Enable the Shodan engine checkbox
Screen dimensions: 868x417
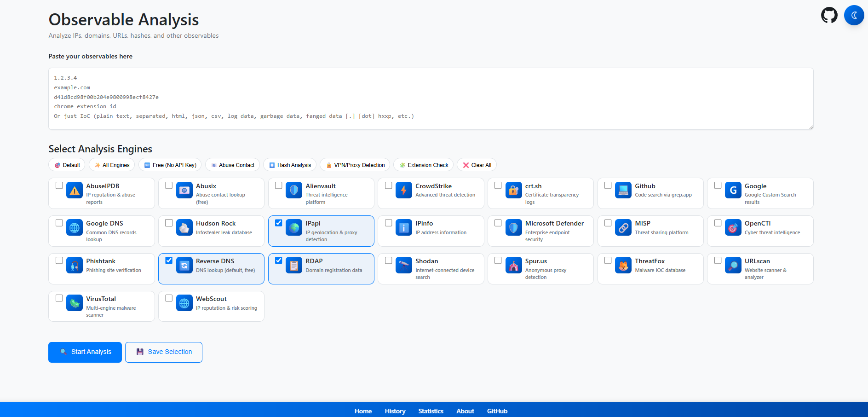pyautogui.click(x=389, y=261)
